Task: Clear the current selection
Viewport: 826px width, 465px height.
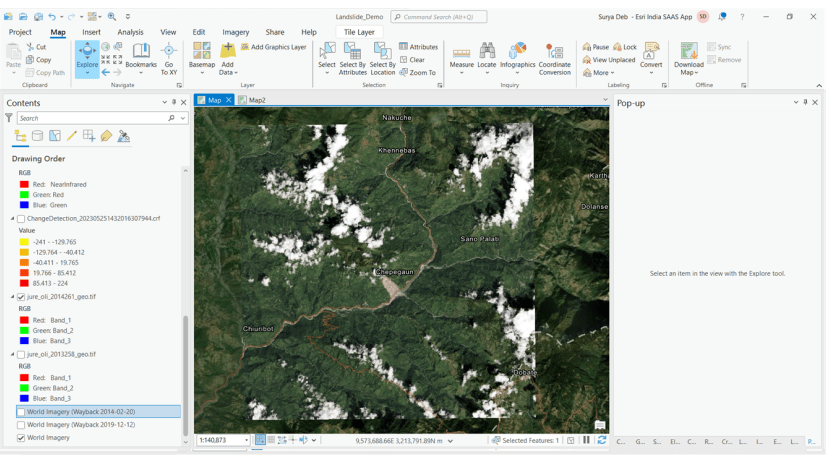Action: pyautogui.click(x=412, y=60)
